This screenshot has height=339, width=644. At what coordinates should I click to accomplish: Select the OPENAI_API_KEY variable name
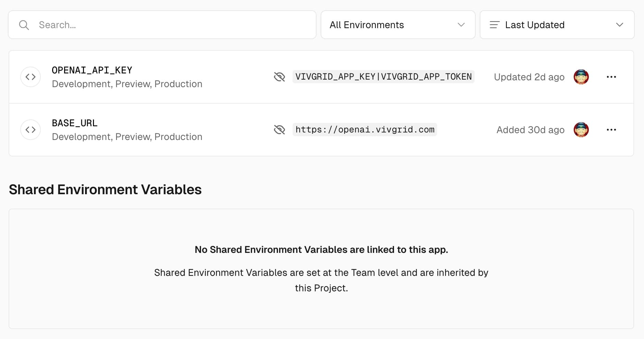click(x=92, y=70)
